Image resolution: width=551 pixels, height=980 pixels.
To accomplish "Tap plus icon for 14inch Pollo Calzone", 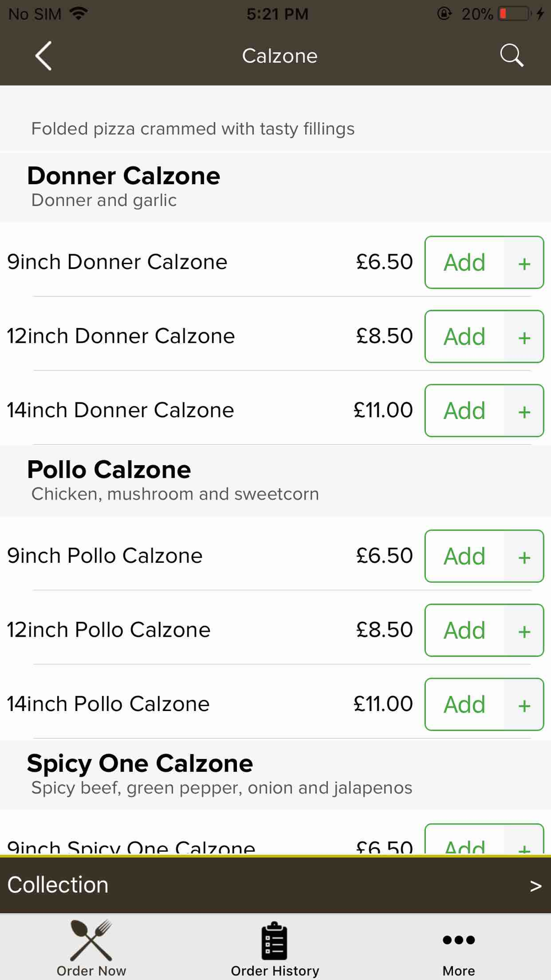I will tap(524, 705).
